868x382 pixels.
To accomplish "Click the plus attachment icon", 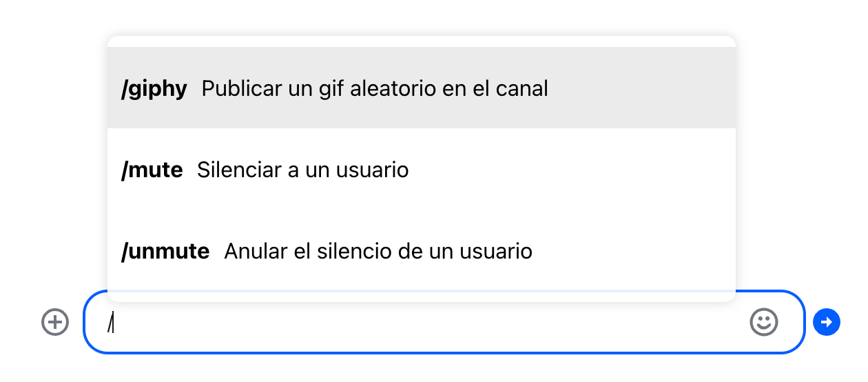I will (x=55, y=322).
